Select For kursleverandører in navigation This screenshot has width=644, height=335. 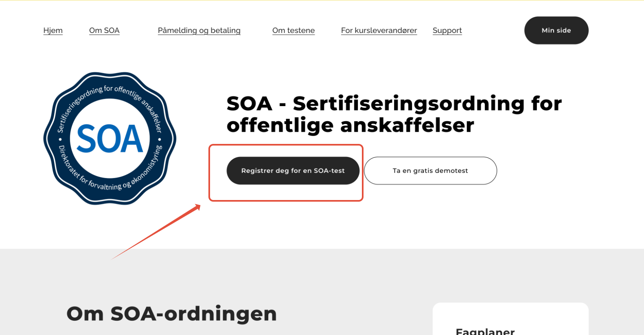click(379, 30)
